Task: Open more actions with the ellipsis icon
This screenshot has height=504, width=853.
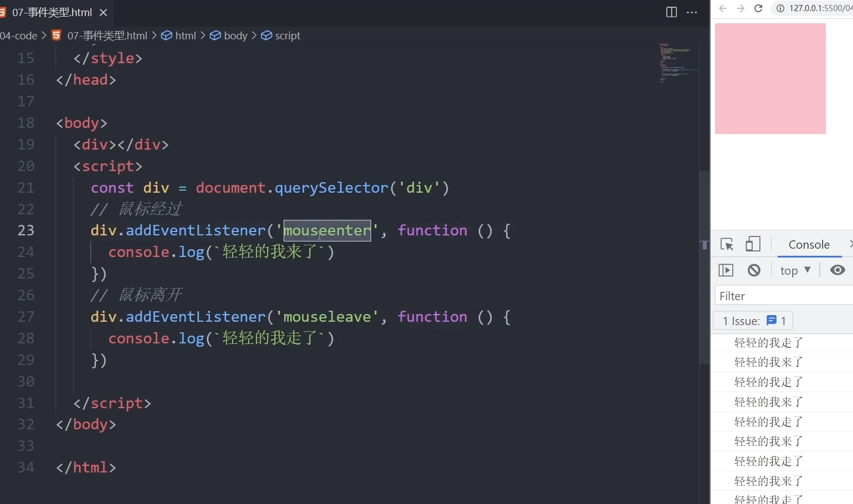Action: click(x=692, y=12)
